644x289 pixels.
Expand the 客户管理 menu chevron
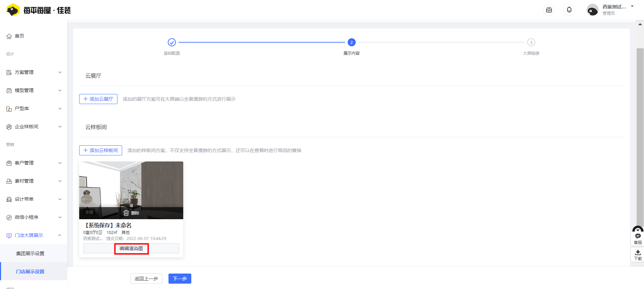(x=60, y=163)
